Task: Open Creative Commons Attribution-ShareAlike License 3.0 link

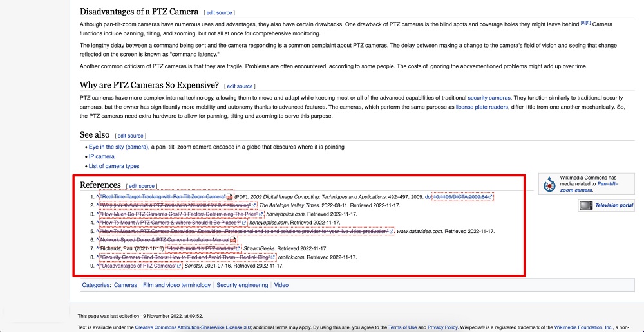Action: (x=193, y=328)
